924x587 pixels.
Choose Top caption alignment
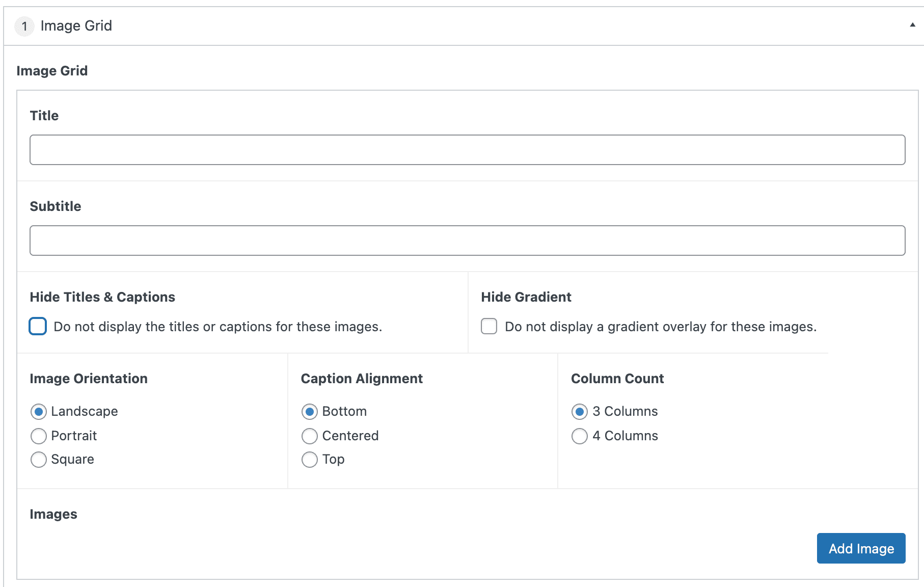pyautogui.click(x=310, y=460)
